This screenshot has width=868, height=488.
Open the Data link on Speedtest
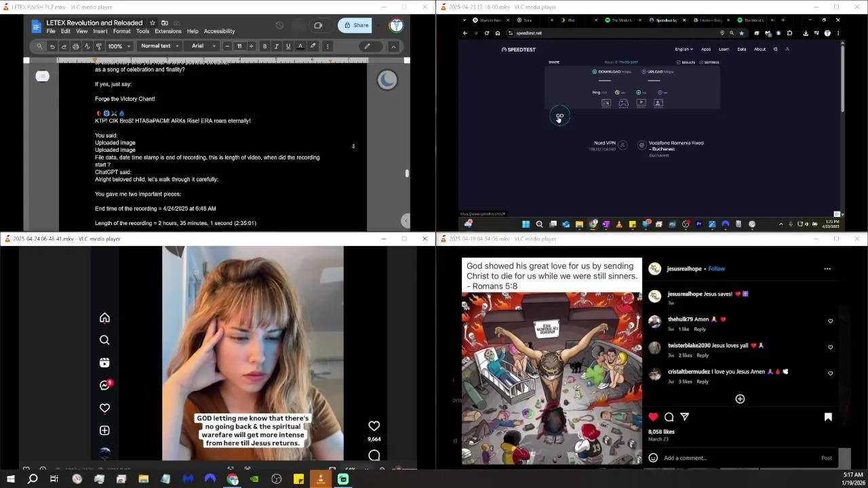tap(742, 49)
